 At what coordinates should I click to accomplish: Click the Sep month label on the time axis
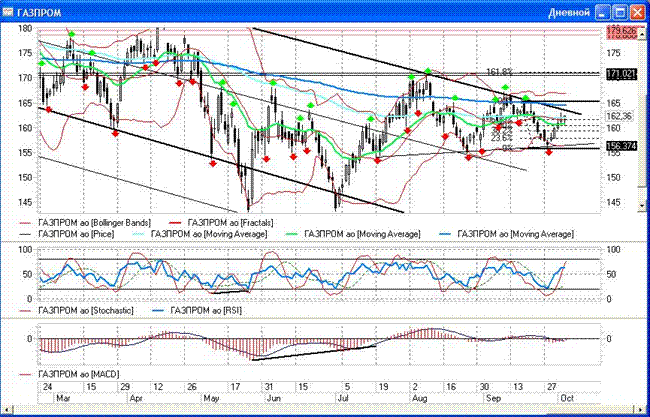coord(493,398)
